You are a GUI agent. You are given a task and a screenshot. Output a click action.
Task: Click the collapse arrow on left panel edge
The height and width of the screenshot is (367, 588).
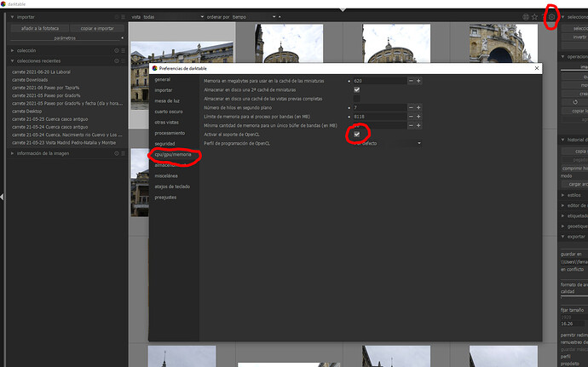pyautogui.click(x=3, y=198)
